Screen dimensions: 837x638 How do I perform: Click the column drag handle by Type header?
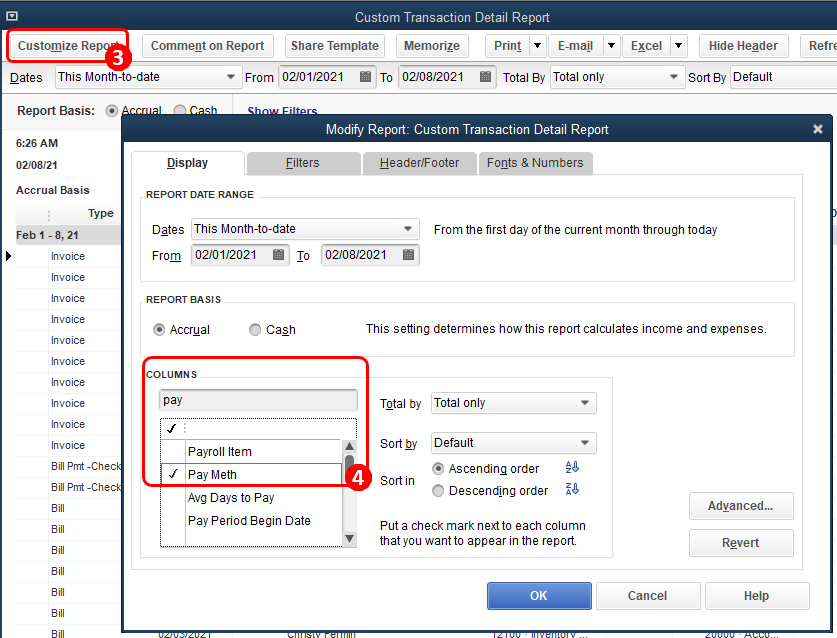49,215
